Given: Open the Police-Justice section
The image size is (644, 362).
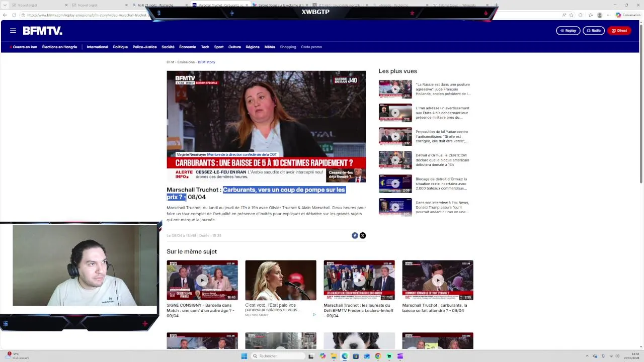Looking at the screenshot, I should [x=144, y=47].
